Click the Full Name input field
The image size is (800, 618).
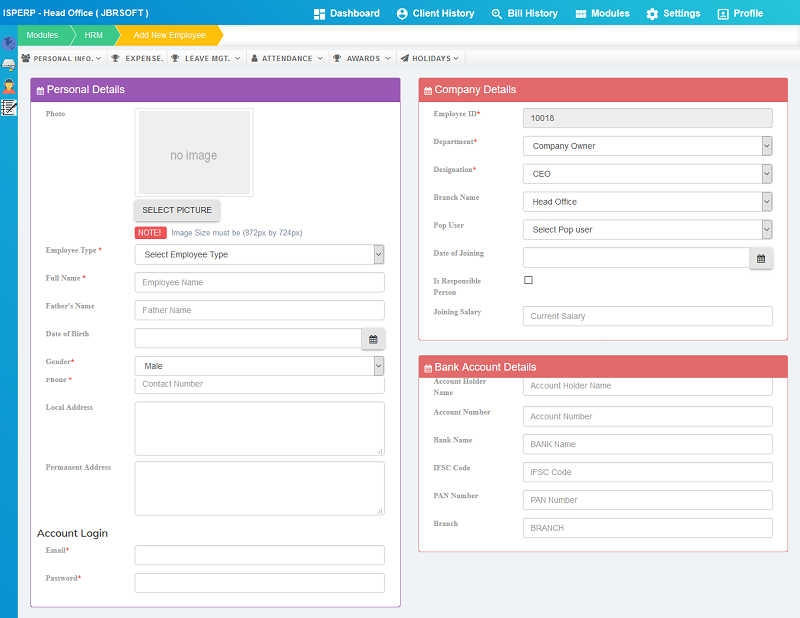[259, 283]
